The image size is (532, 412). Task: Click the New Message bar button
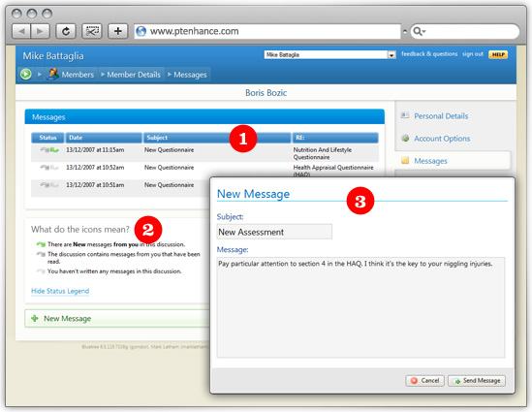tap(117, 318)
